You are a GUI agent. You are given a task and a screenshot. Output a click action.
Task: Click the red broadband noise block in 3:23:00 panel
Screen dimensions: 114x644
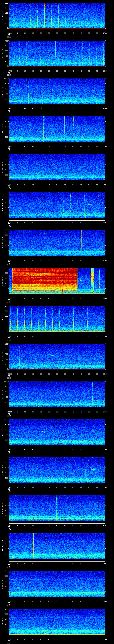(45, 279)
